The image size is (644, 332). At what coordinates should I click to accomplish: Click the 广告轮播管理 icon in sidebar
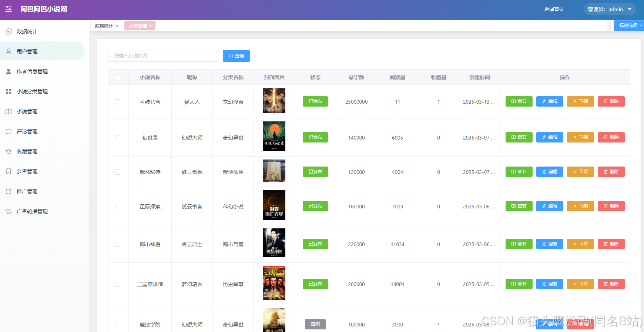[x=9, y=211]
